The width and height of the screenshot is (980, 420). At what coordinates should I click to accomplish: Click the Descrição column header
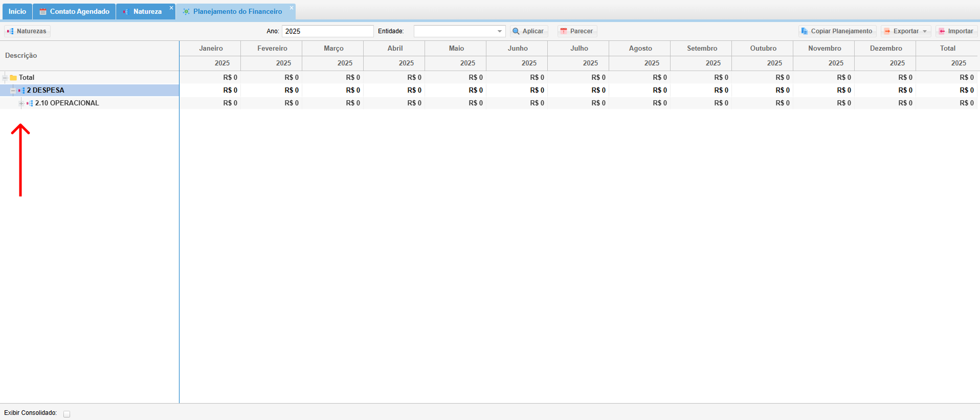point(90,56)
